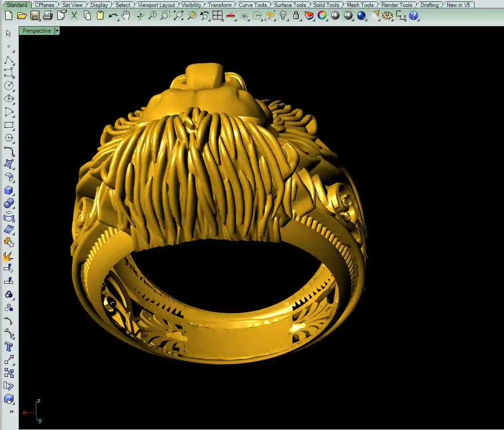Open the Perspective viewport dropdown arrow

[x=57, y=31]
